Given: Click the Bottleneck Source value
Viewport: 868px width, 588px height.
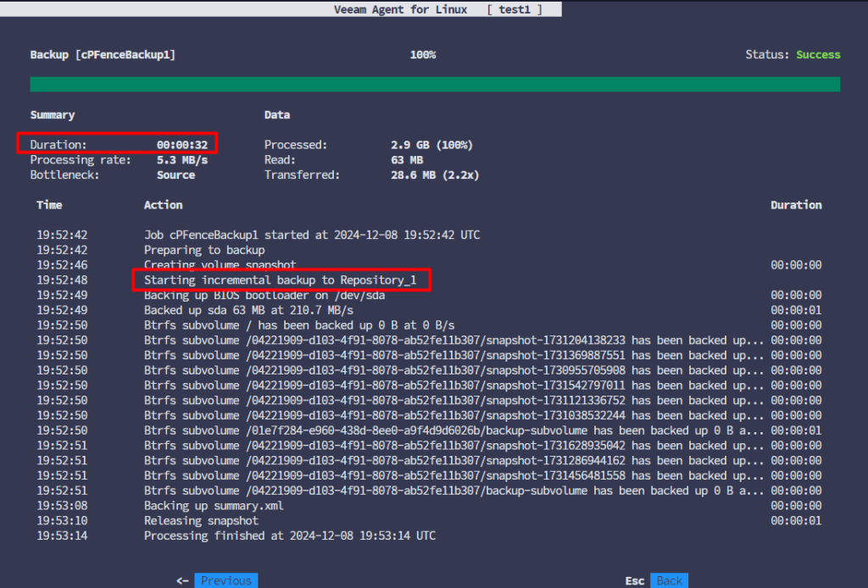Looking at the screenshot, I should [175, 175].
